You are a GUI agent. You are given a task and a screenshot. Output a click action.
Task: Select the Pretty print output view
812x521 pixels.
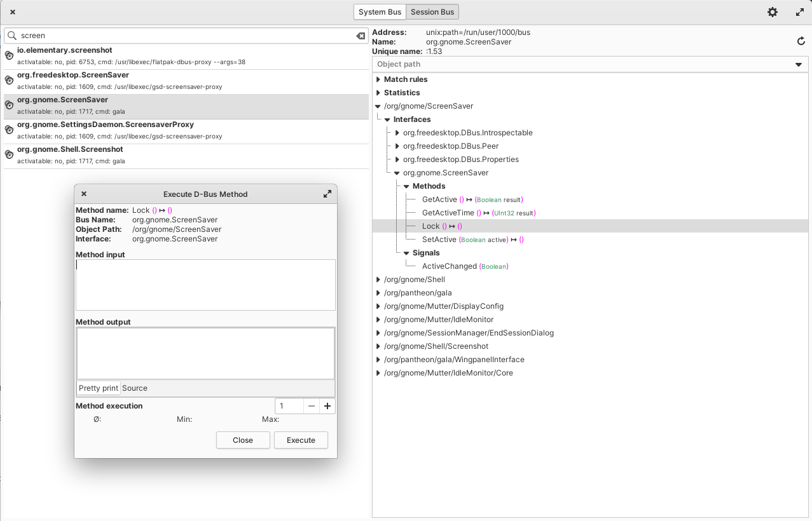pos(99,388)
